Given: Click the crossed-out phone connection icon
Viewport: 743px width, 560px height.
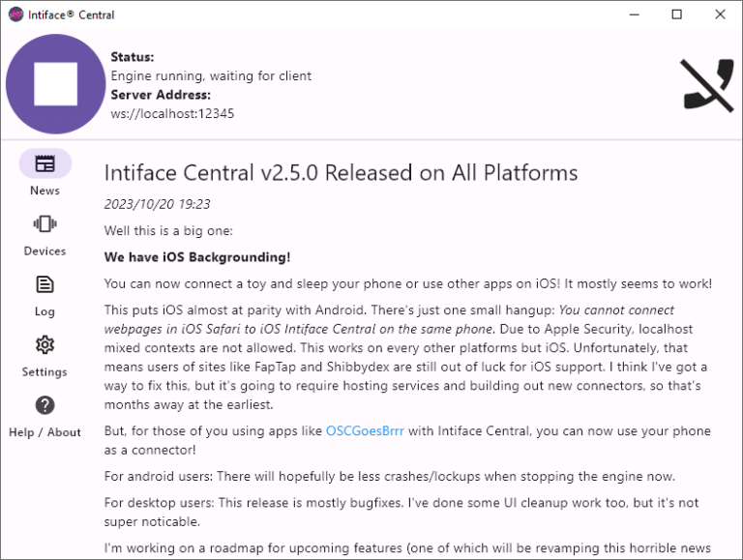Looking at the screenshot, I should [x=707, y=85].
